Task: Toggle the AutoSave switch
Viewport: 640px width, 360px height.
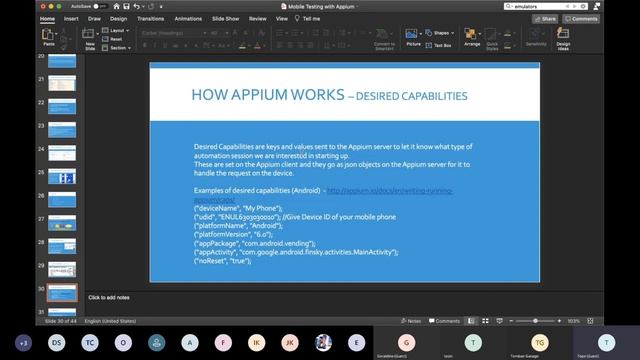Action: (100, 7)
